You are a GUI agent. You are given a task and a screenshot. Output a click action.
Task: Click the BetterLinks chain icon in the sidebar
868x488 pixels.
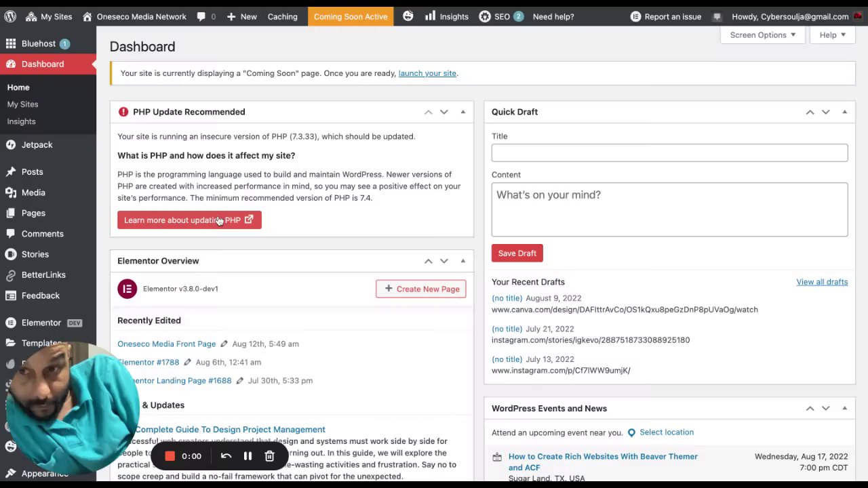tap(11, 274)
